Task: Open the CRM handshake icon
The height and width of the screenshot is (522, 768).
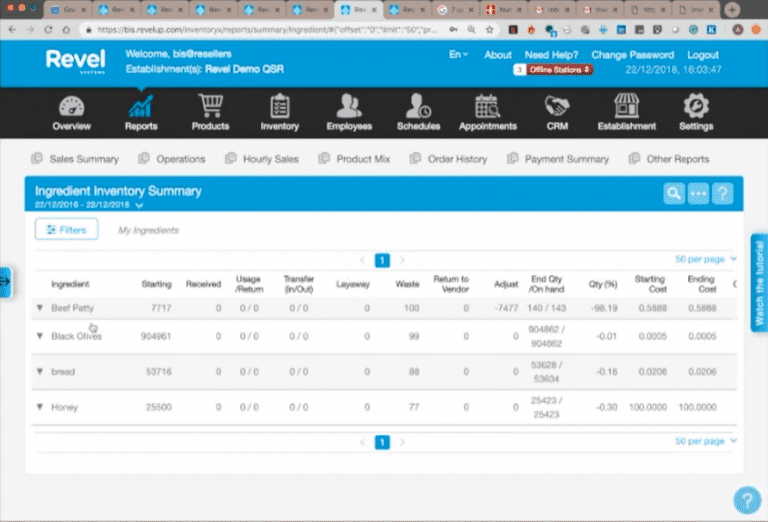Action: [557, 106]
